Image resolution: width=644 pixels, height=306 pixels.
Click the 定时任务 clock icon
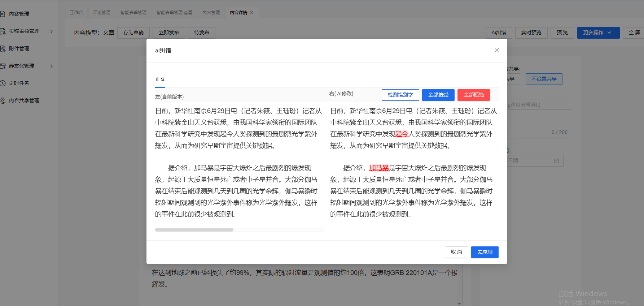pos(3,83)
